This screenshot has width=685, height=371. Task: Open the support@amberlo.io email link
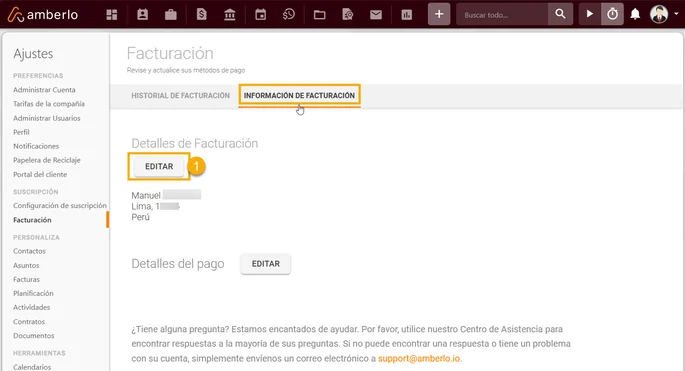(x=419, y=358)
